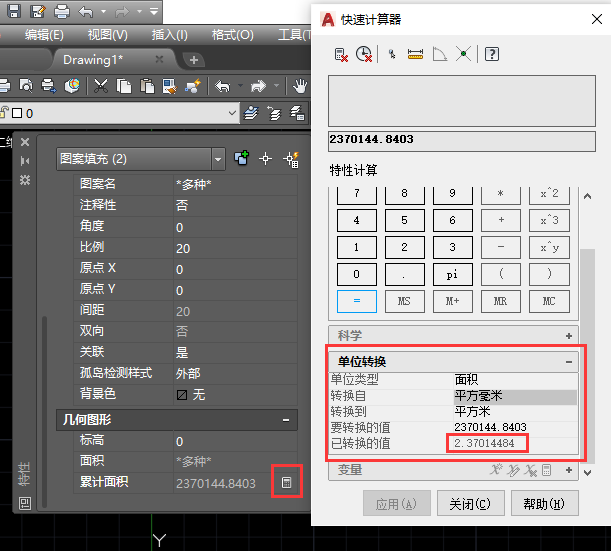
Task: Click the QuickCalc Help question mark icon
Action: pos(492,54)
